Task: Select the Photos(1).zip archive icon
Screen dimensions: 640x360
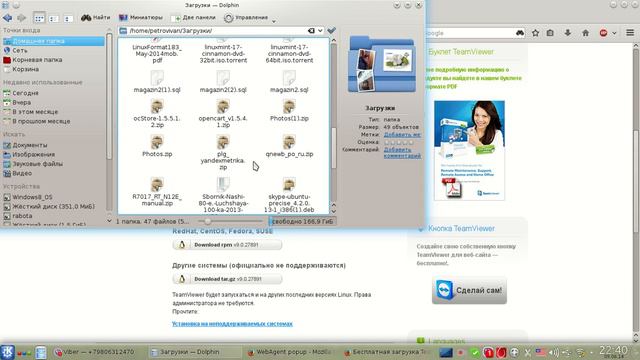Action: click(x=289, y=106)
